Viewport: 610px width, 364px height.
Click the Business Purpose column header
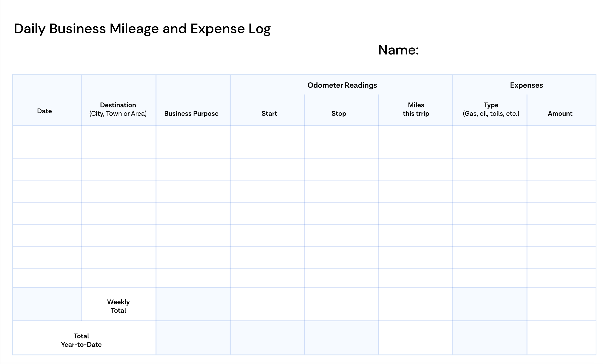click(191, 113)
